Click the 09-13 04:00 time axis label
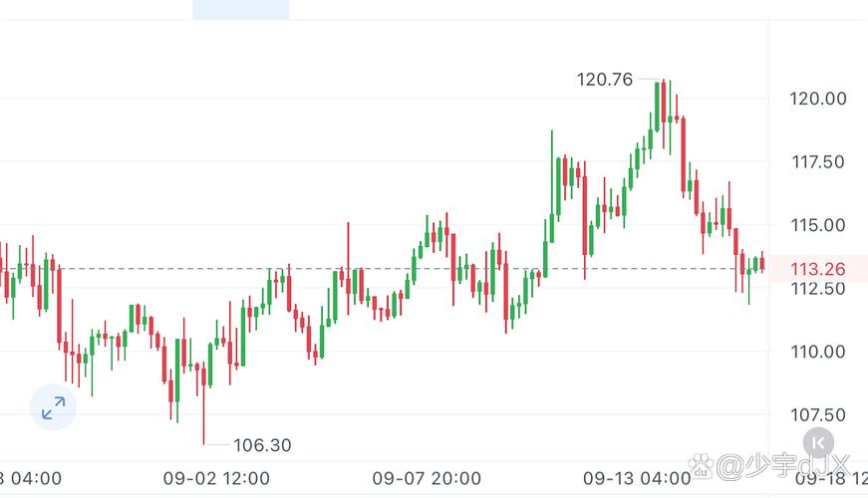868x498 pixels. (637, 477)
